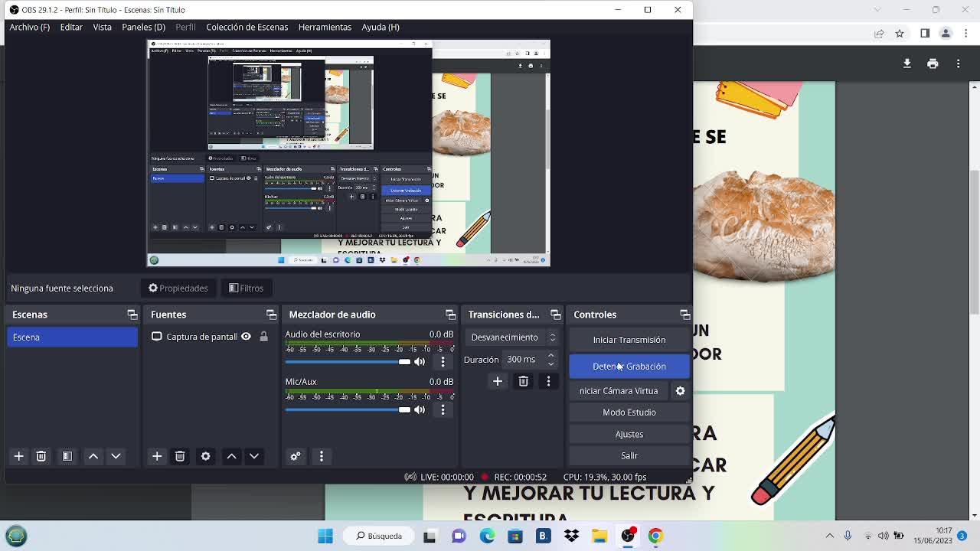Viewport: 980px width, 551px height.
Task: Click Detener Grabación button
Action: pyautogui.click(x=629, y=367)
